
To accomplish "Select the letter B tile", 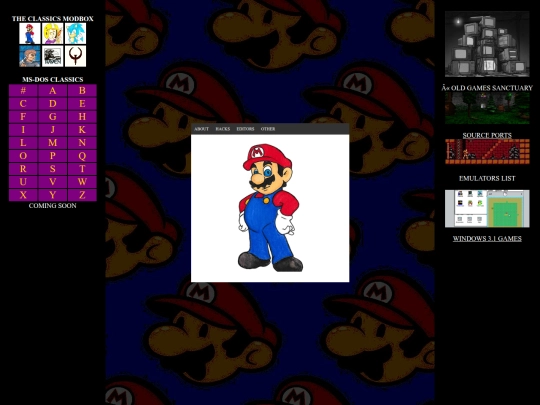I will pyautogui.click(x=82, y=91).
